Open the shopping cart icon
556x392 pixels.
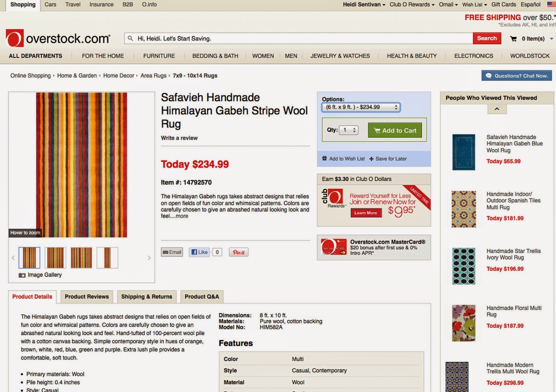point(513,39)
